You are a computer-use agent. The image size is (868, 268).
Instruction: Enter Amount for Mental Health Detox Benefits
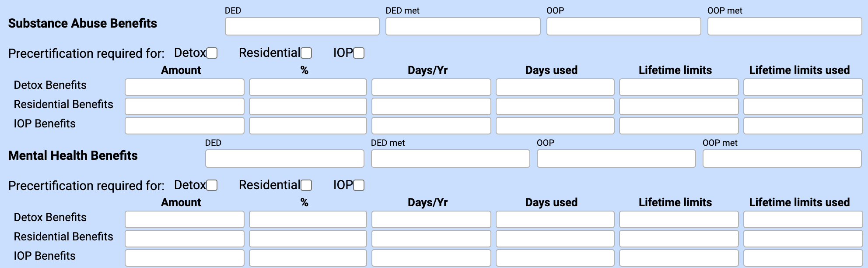(184, 219)
